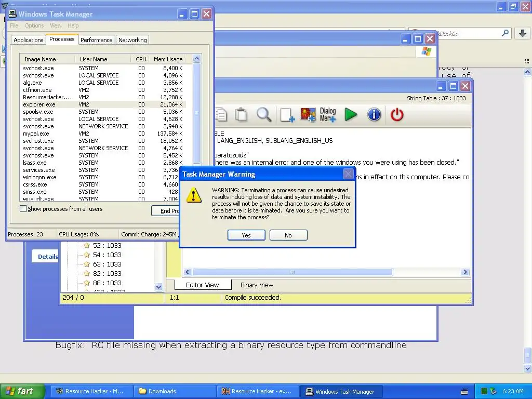Sort processes by Image Name column
Screen dimensions: 532x399
click(47, 59)
